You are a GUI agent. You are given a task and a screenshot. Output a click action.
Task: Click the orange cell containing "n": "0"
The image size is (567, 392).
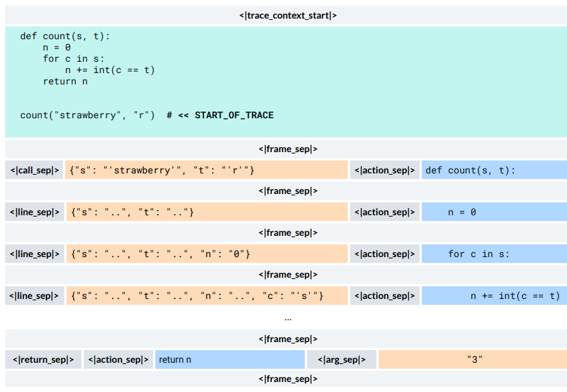[x=206, y=254]
